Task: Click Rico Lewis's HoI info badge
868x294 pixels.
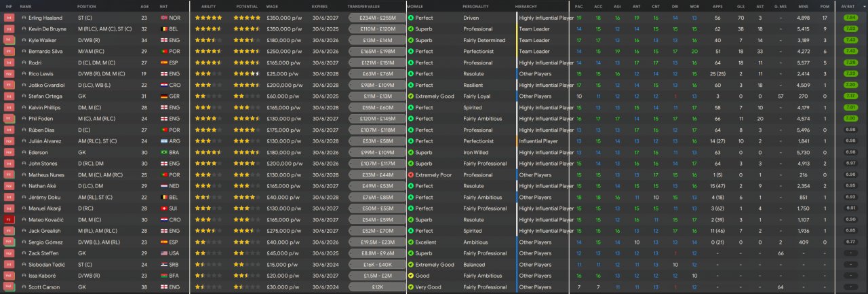Action: coord(9,74)
